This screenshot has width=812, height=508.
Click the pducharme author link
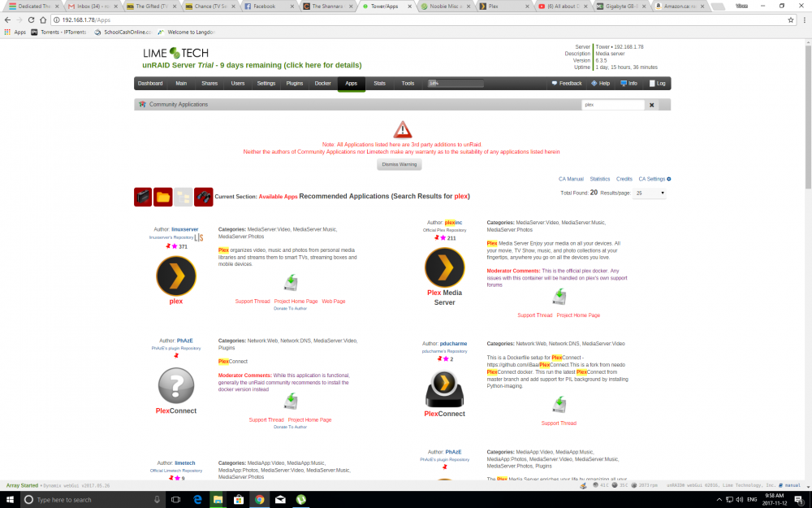(453, 343)
